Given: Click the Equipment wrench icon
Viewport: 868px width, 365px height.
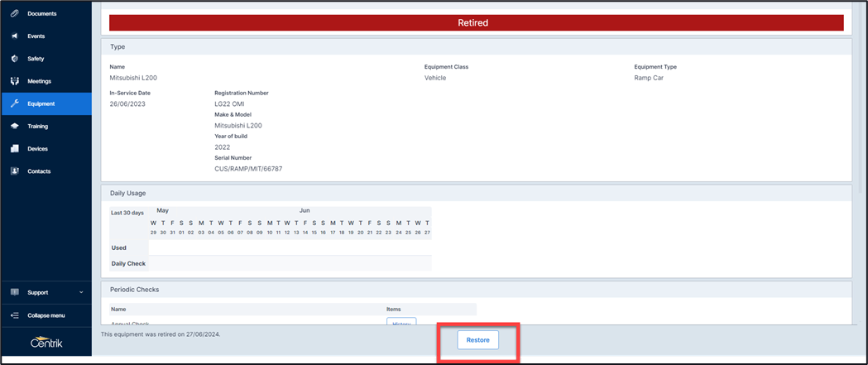Looking at the screenshot, I should [x=15, y=103].
